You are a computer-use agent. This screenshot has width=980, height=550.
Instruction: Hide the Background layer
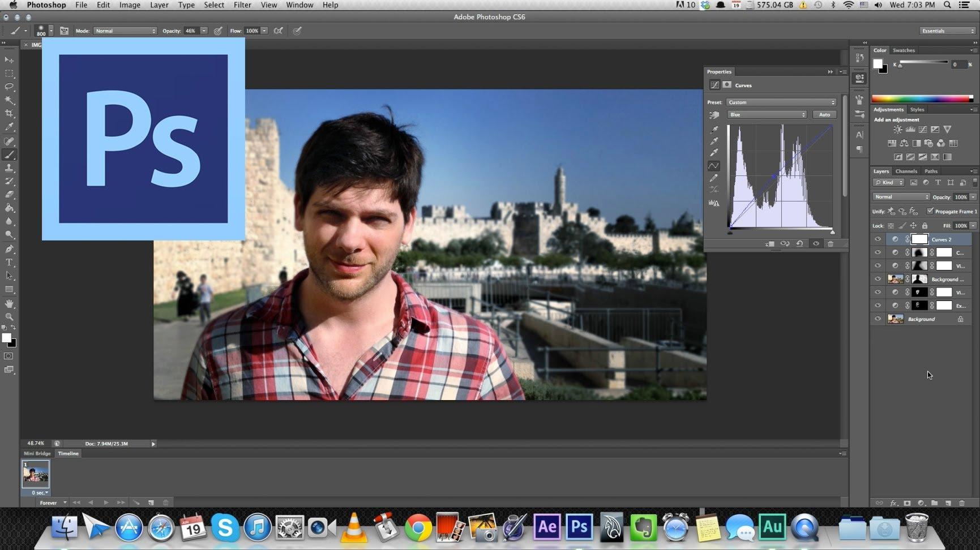pyautogui.click(x=878, y=319)
